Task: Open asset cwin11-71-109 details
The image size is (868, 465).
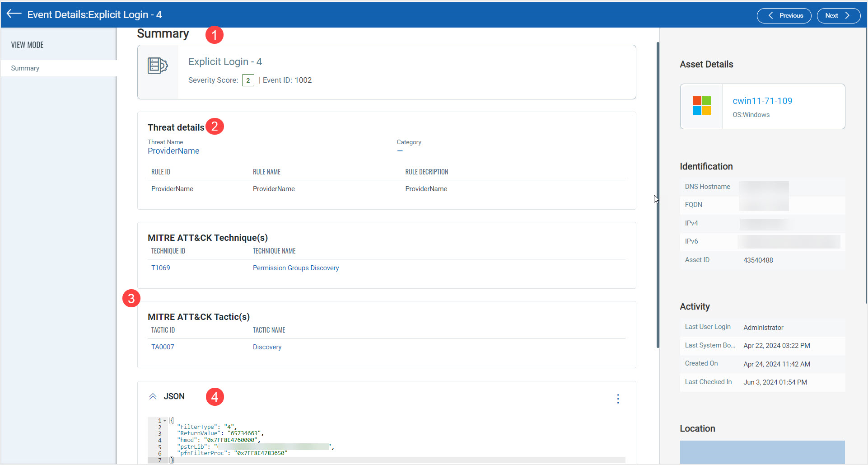Action: pos(762,101)
